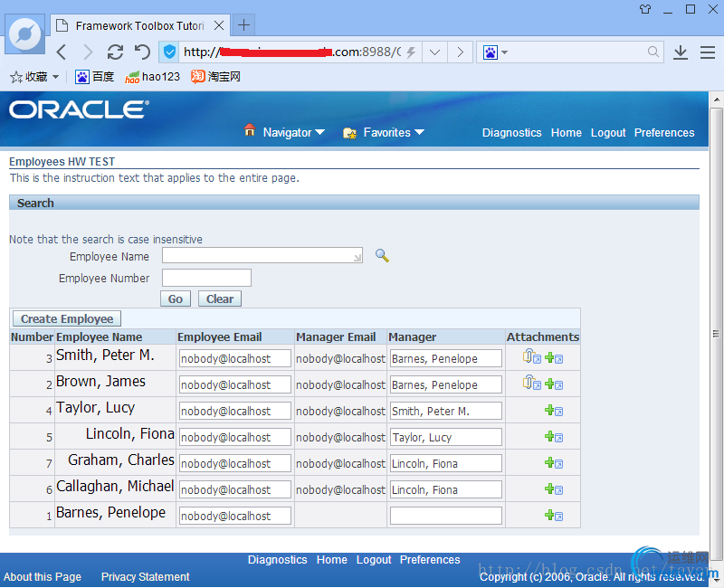The image size is (724, 588).
Task: Add attachment for Barnes, Penelope row
Action: tap(554, 516)
